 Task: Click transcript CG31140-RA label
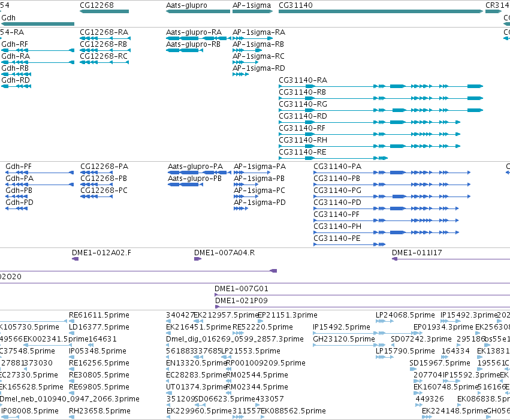pyautogui.click(x=303, y=80)
